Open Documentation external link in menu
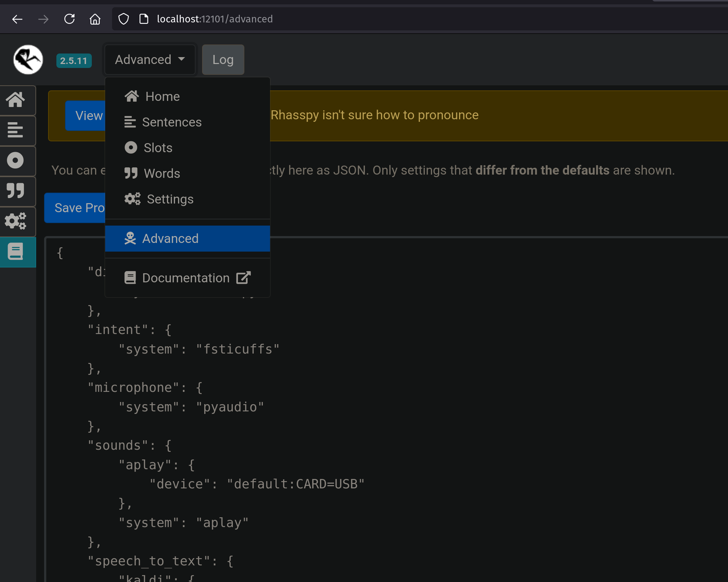 coord(186,278)
